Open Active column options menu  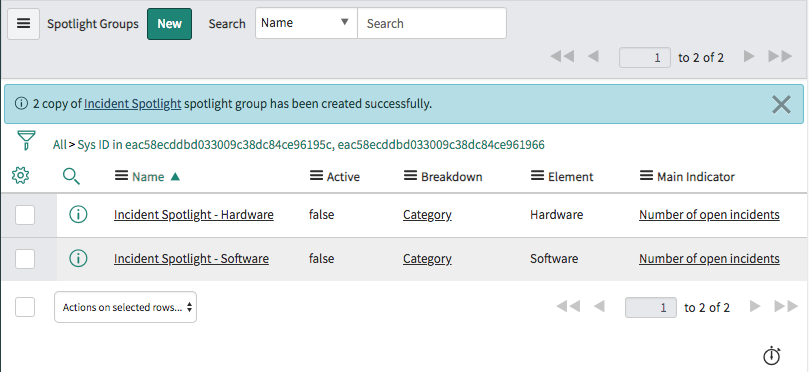point(316,176)
